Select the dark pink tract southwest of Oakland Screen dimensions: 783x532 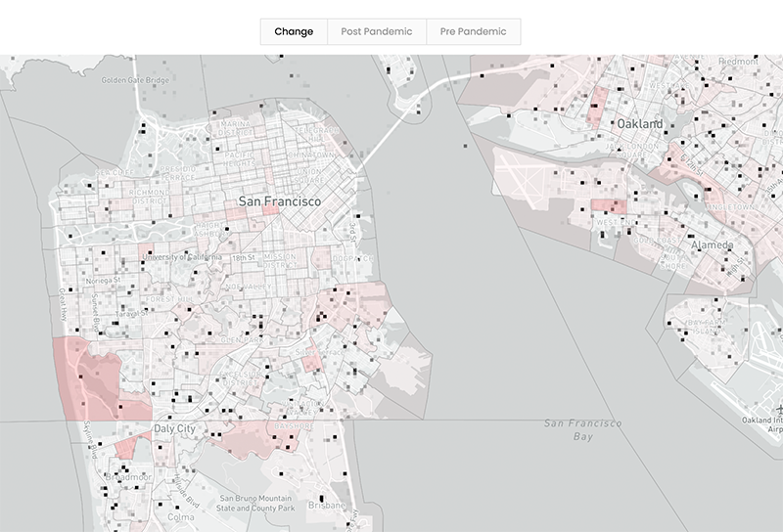[x=608, y=206]
